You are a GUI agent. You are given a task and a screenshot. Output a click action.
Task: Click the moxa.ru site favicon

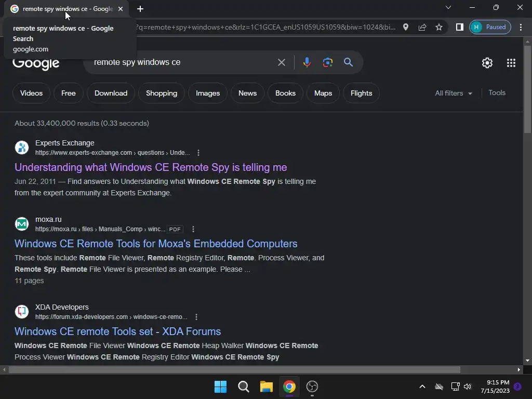[x=22, y=224]
